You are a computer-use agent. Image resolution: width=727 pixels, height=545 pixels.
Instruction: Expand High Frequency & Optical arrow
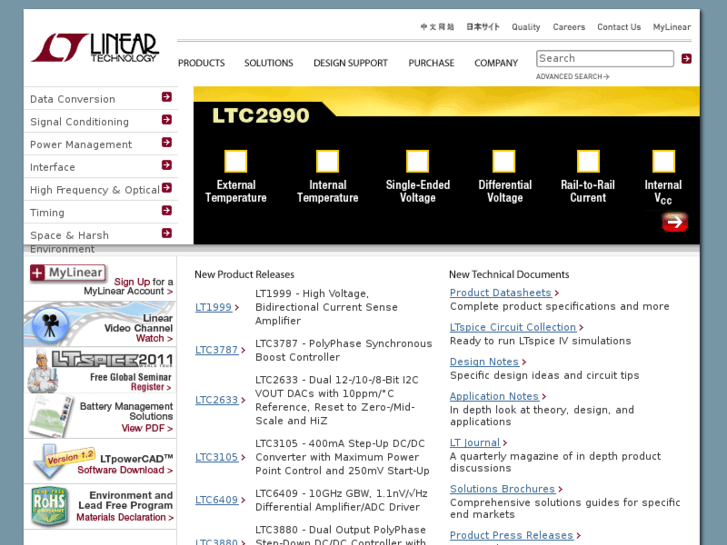(x=167, y=188)
